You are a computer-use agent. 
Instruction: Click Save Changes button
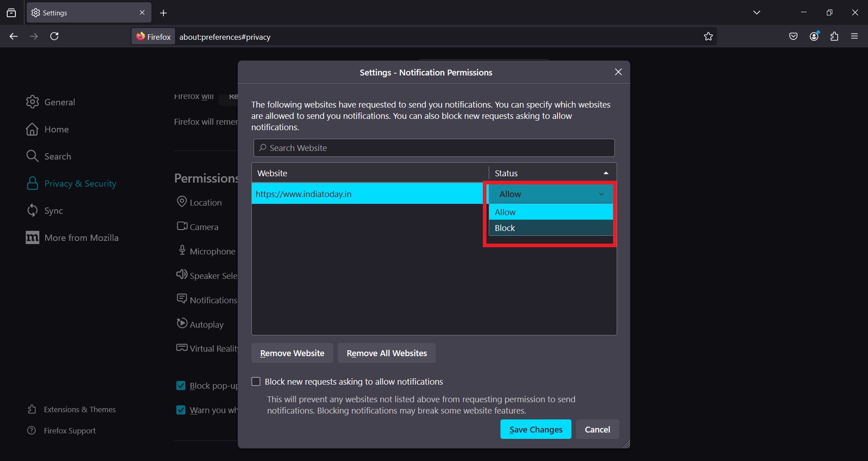click(536, 429)
